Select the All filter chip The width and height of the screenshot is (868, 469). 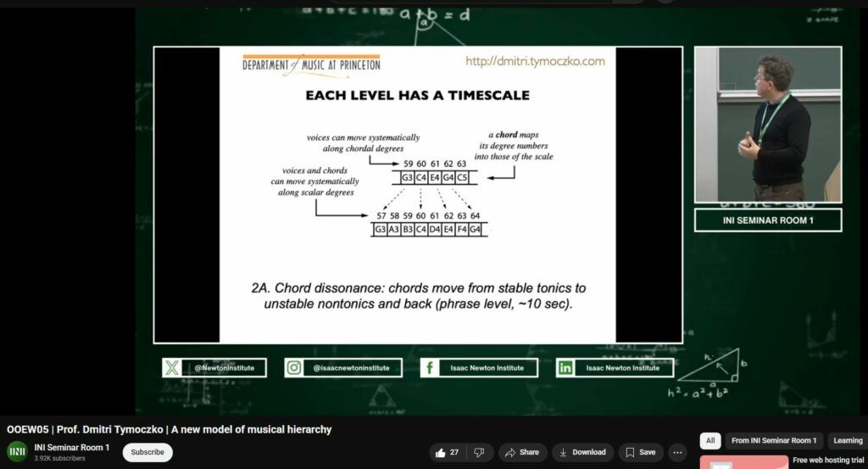(710, 440)
